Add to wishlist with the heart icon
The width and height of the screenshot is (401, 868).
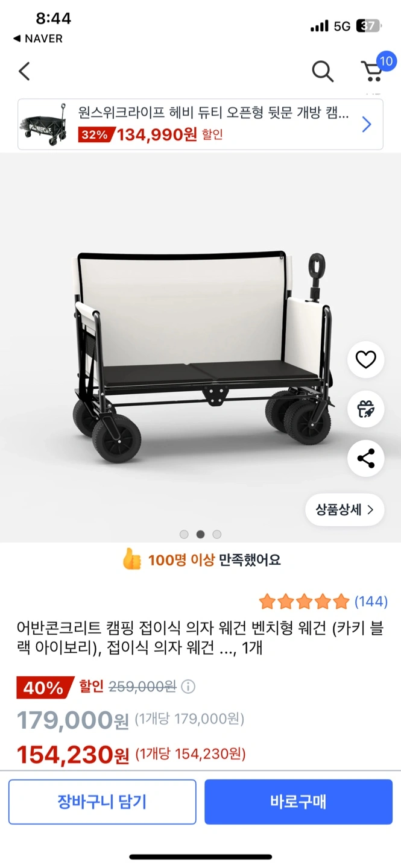tap(365, 360)
